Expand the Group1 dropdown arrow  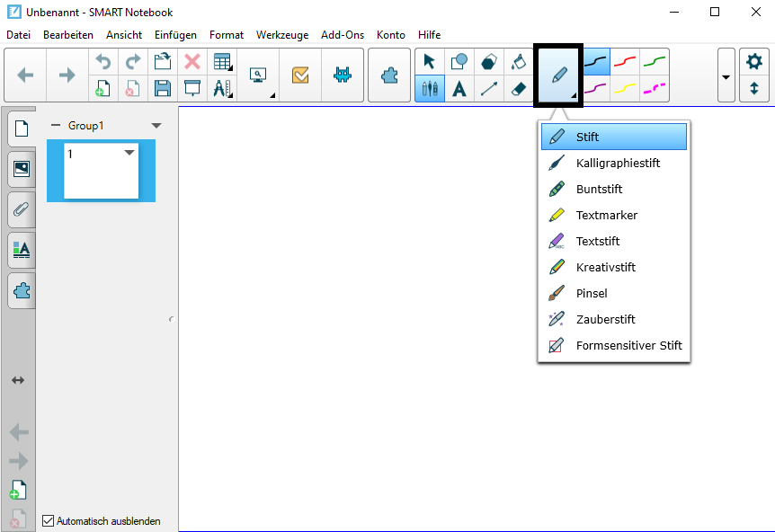point(156,126)
